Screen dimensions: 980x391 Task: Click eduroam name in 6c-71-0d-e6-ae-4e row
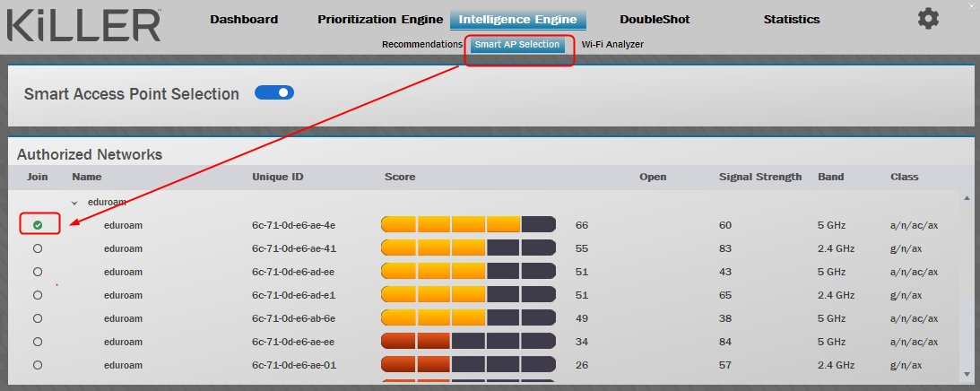pos(123,225)
